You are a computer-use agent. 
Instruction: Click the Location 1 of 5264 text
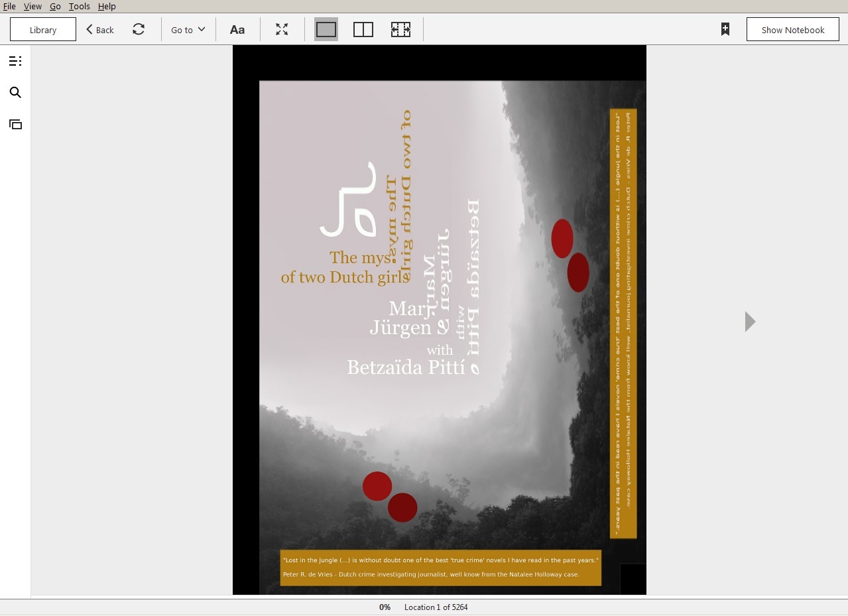coord(436,607)
